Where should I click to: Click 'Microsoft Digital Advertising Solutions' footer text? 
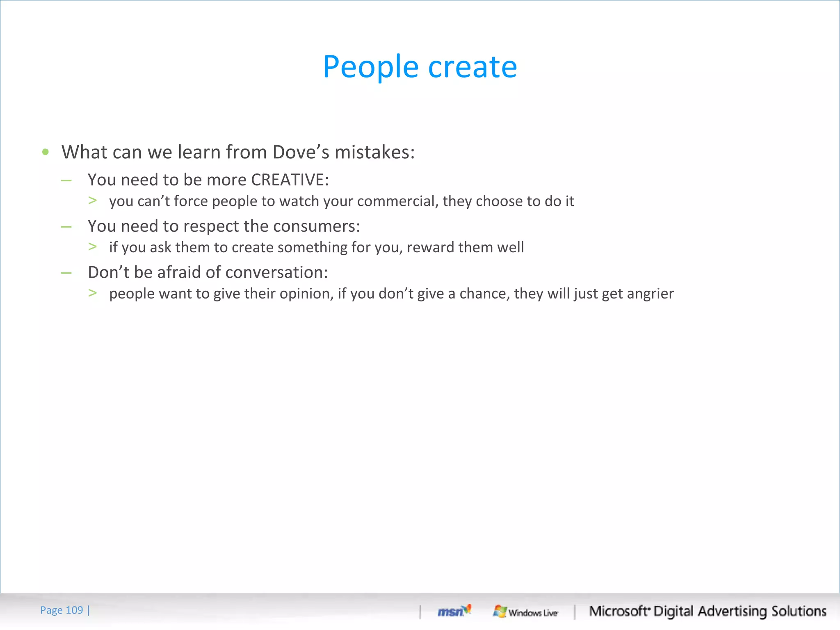click(708, 611)
